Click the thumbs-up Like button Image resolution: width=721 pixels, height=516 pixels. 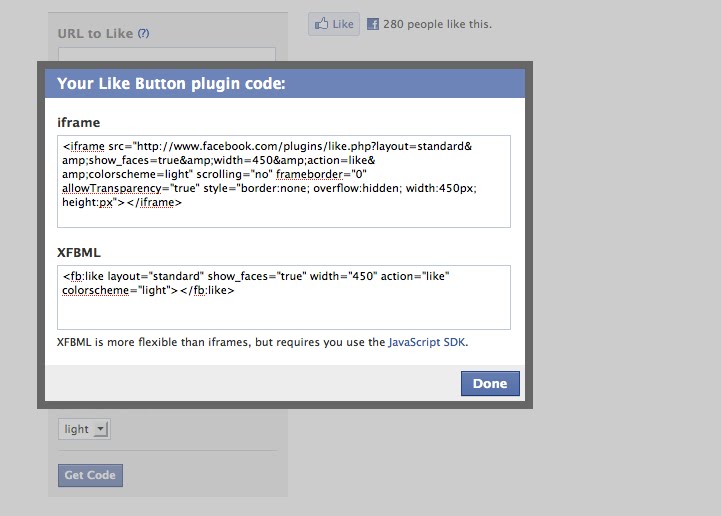(x=333, y=24)
